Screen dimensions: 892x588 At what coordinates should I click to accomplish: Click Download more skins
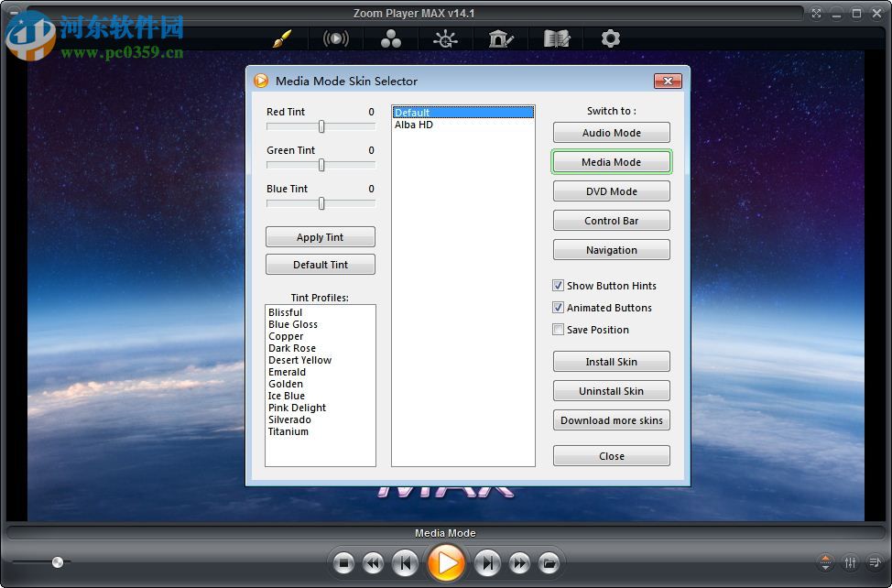(611, 419)
